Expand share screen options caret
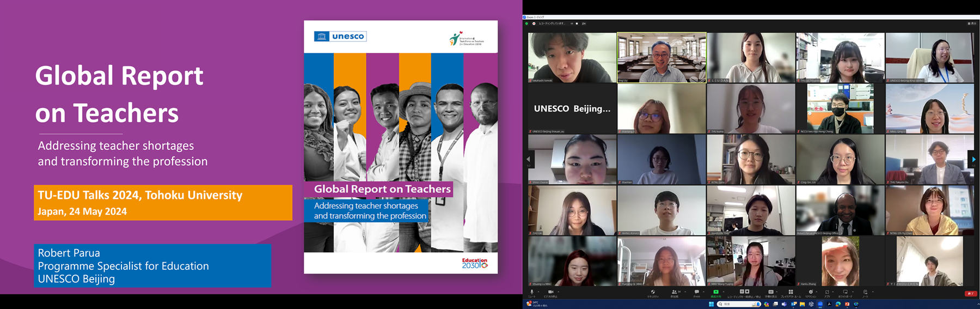The image size is (980, 309). click(x=724, y=292)
